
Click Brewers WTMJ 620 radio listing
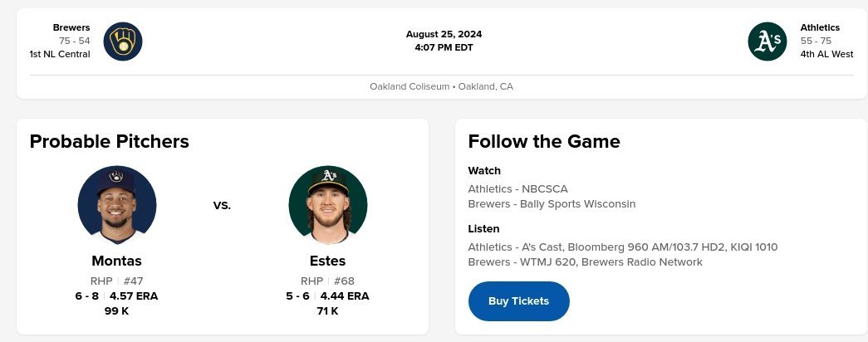click(x=585, y=261)
